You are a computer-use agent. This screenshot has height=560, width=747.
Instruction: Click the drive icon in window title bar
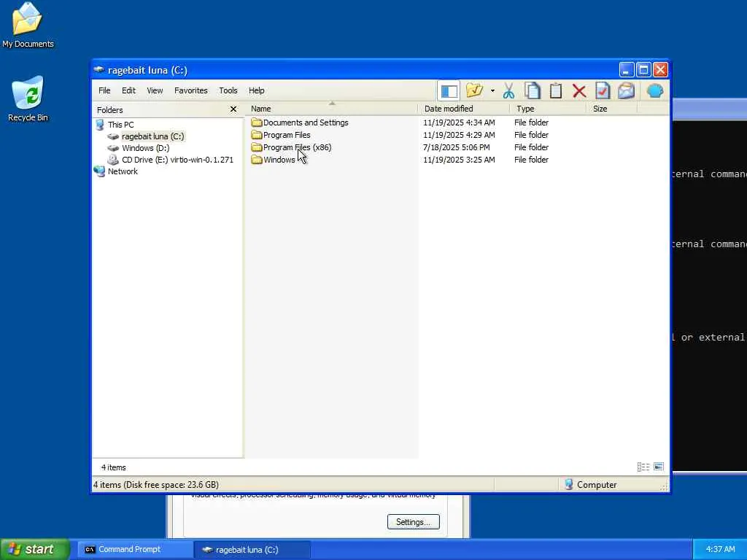point(99,69)
